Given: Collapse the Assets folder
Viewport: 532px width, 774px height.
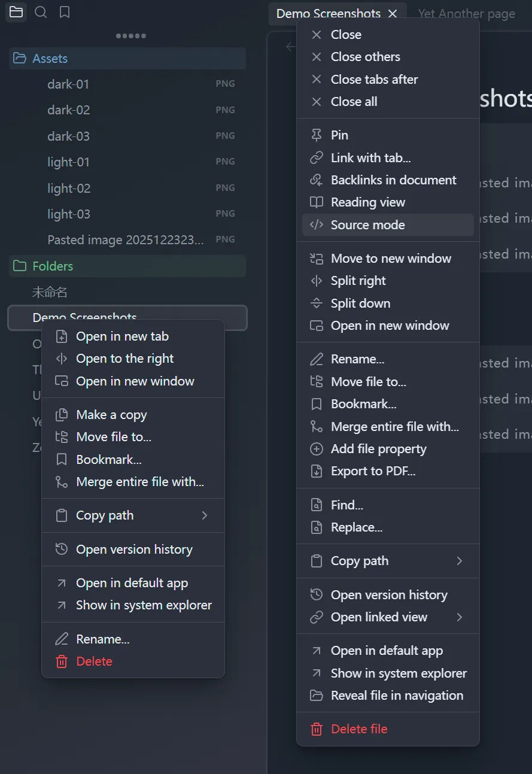Looking at the screenshot, I should (x=50, y=59).
